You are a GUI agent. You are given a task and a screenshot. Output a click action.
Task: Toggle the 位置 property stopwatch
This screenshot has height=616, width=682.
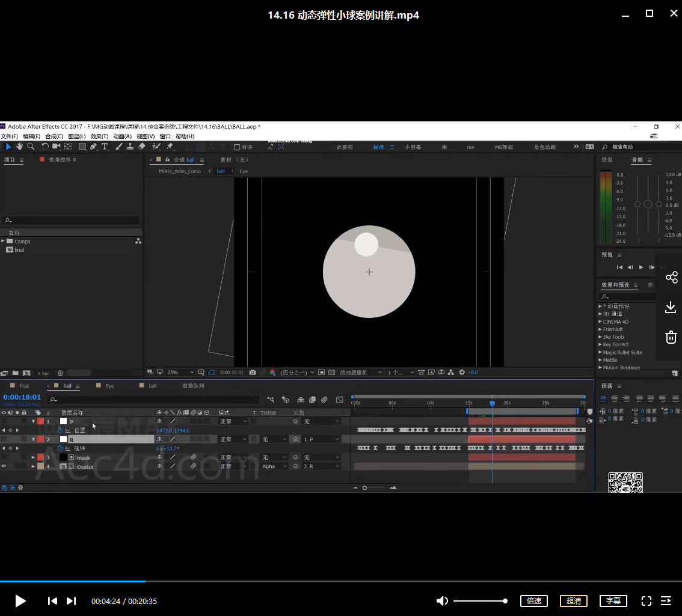(x=60, y=430)
